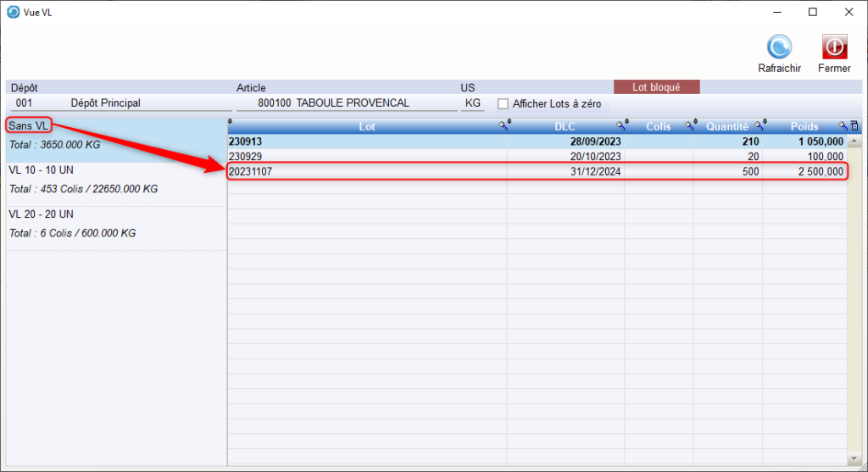Click the search icon in Colis column header
Image resolution: width=868 pixels, height=472 pixels.
[689, 126]
